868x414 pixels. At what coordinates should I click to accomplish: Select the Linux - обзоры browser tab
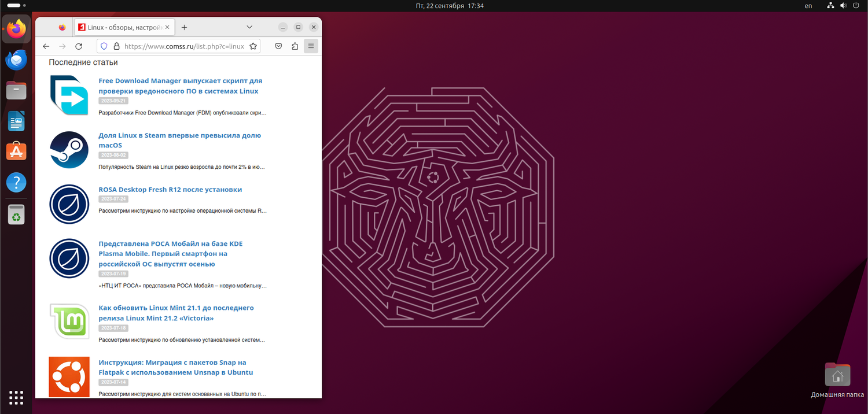(x=124, y=27)
